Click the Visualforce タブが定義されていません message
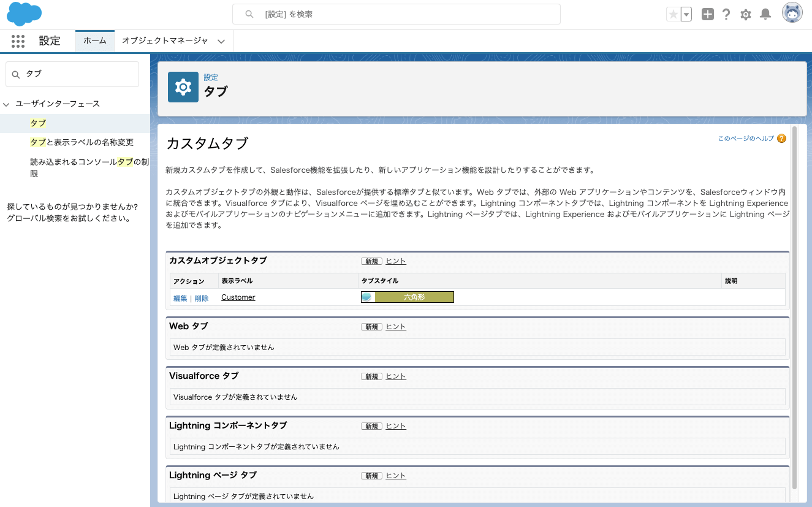Viewport: 812px width, 507px height. click(235, 397)
